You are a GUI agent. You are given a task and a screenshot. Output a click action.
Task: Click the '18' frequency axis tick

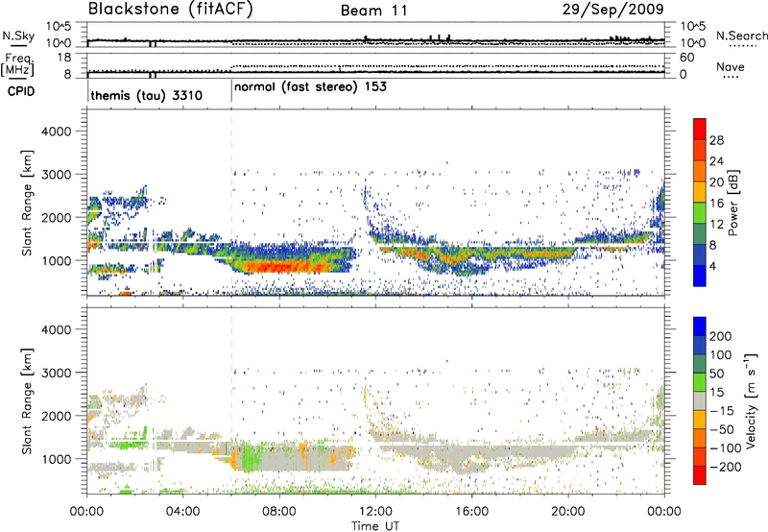63,58
